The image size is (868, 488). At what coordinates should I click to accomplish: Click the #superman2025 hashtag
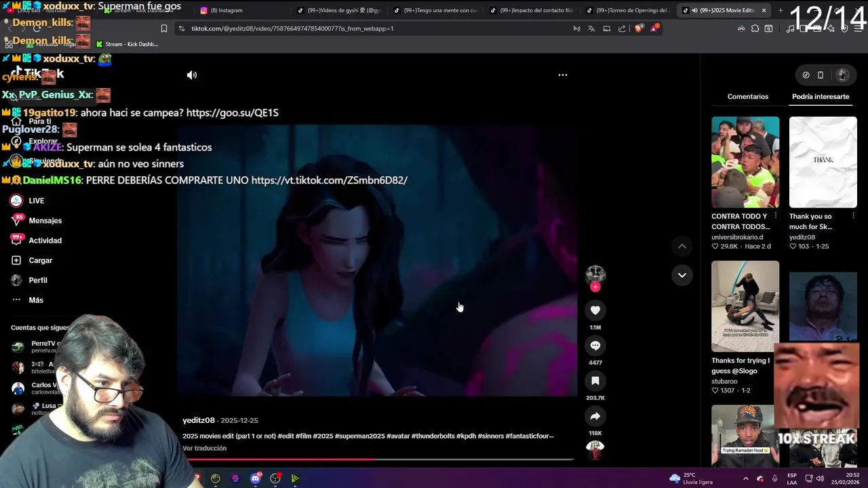[360, 436]
